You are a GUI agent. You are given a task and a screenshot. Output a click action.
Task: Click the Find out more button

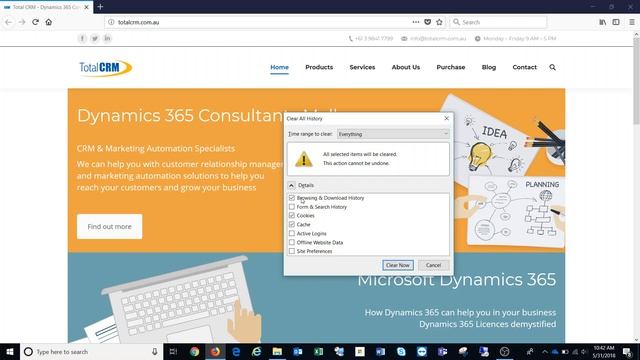109,227
